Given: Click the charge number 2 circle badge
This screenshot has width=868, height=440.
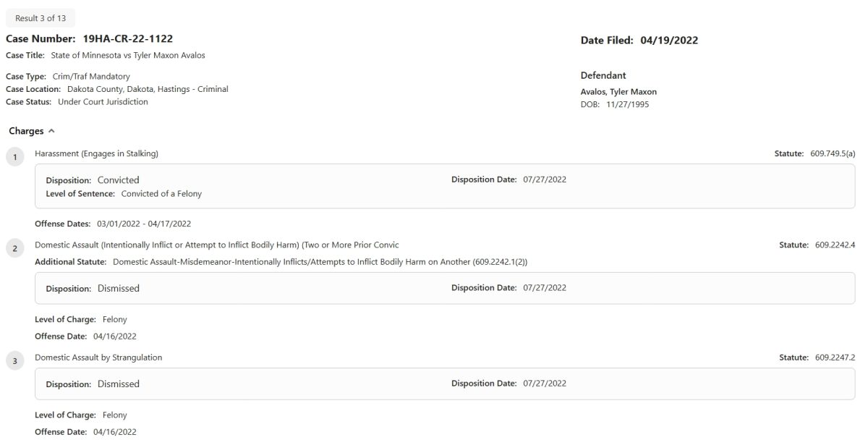Looking at the screenshot, I should [x=14, y=248].
